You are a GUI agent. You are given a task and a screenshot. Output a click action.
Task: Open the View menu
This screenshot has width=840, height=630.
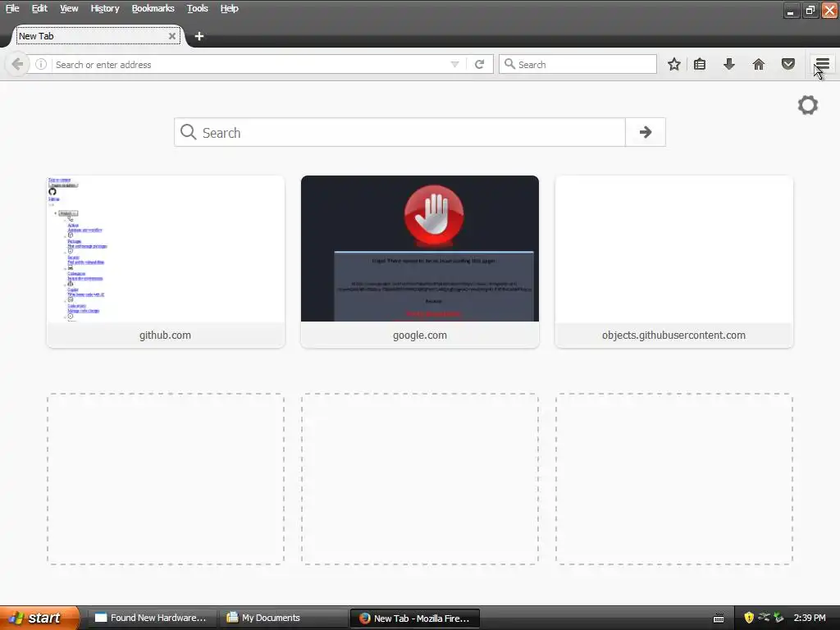69,8
